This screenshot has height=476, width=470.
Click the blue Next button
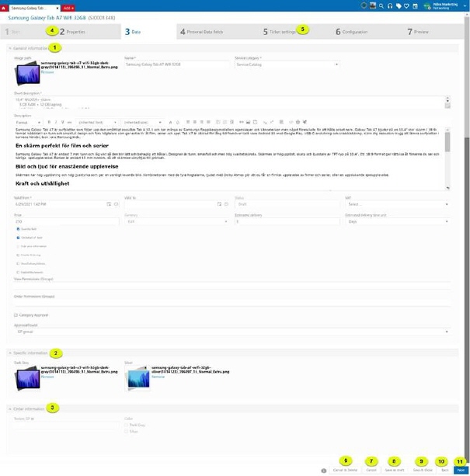[x=461, y=471]
